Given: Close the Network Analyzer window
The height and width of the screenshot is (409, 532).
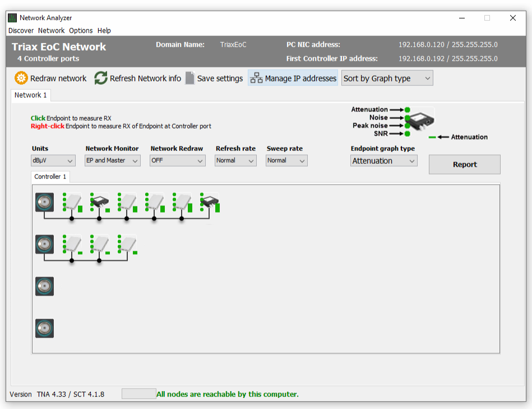Looking at the screenshot, I should [x=513, y=18].
